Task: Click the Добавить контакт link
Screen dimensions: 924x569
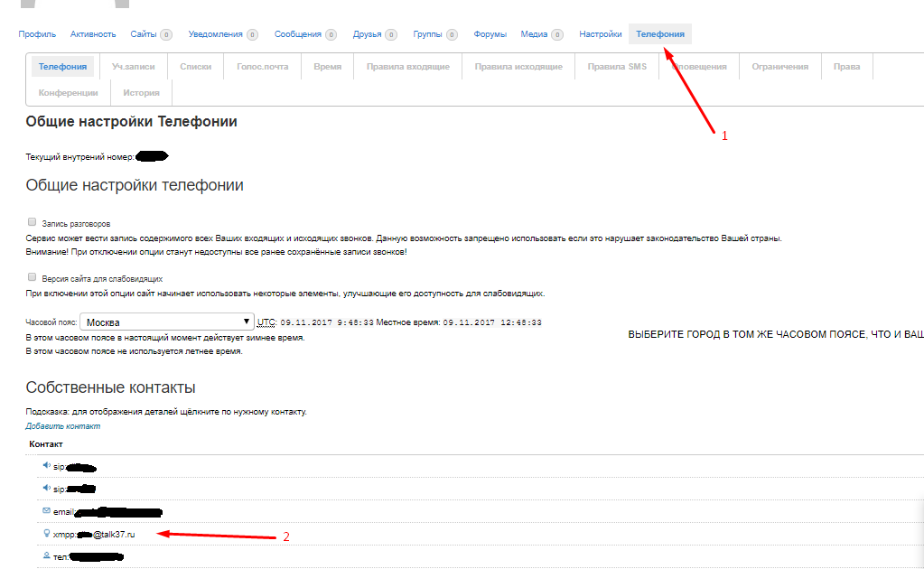Action: coord(63,426)
